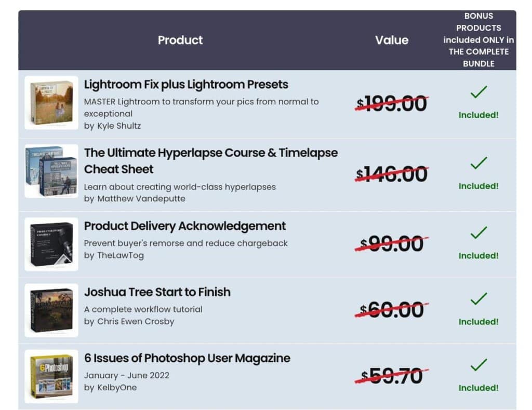Click the green checkmark for Product Delivery Acknowledgement
The height and width of the screenshot is (410, 532).
coord(478,233)
